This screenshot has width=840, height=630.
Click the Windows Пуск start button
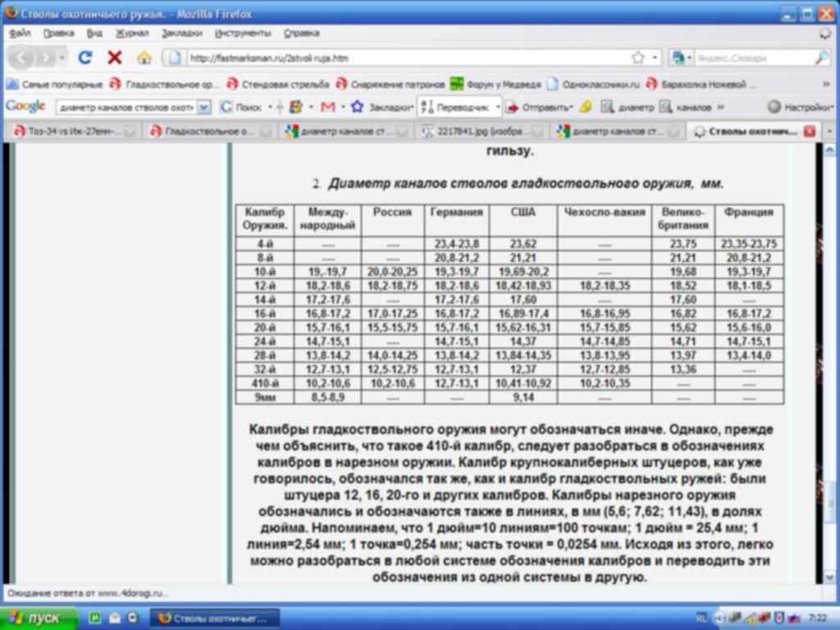click(39, 618)
